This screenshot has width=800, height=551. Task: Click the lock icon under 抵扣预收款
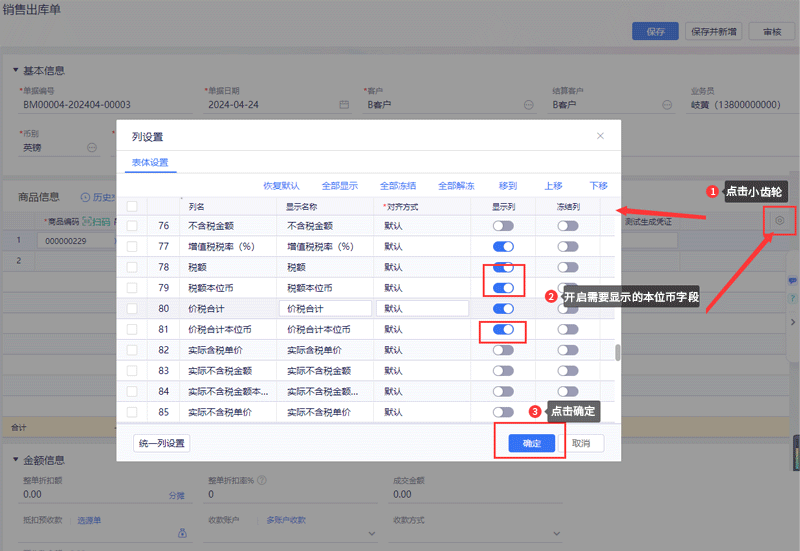tap(182, 533)
